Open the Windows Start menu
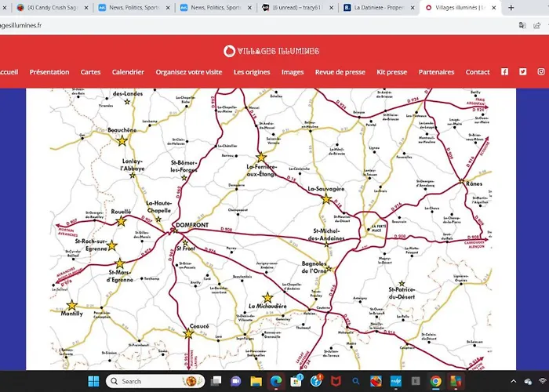549x392 pixels. pos(93,381)
